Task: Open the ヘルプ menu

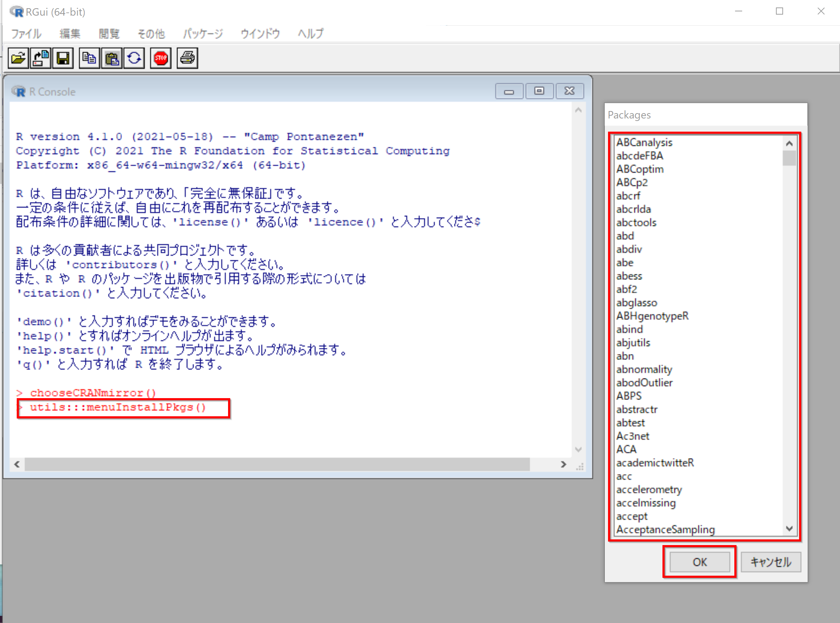Action: [x=311, y=34]
